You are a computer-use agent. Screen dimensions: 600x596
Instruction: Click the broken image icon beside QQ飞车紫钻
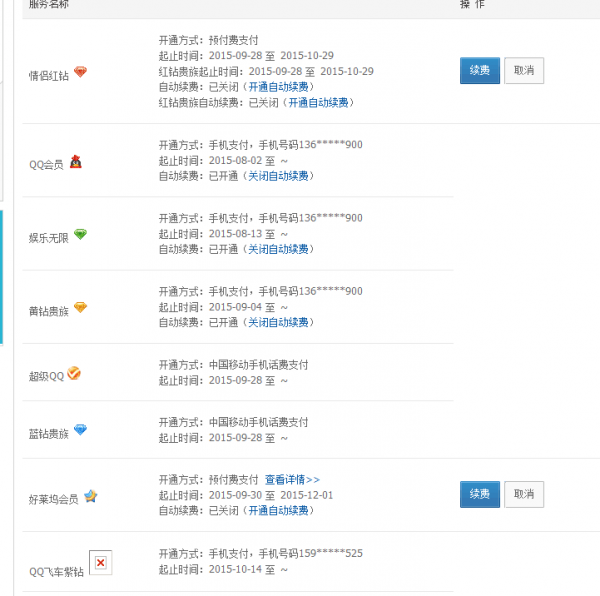click(101, 562)
